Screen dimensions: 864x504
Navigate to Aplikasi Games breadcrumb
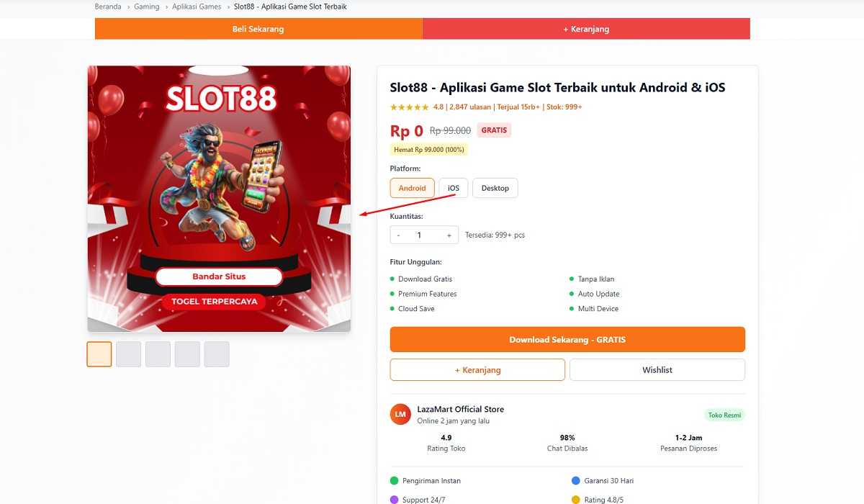(197, 6)
